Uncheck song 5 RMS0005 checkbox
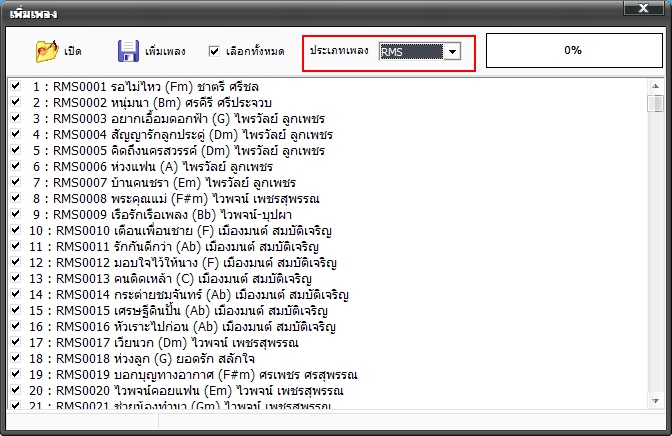The width and height of the screenshot is (672, 436). tap(15, 151)
